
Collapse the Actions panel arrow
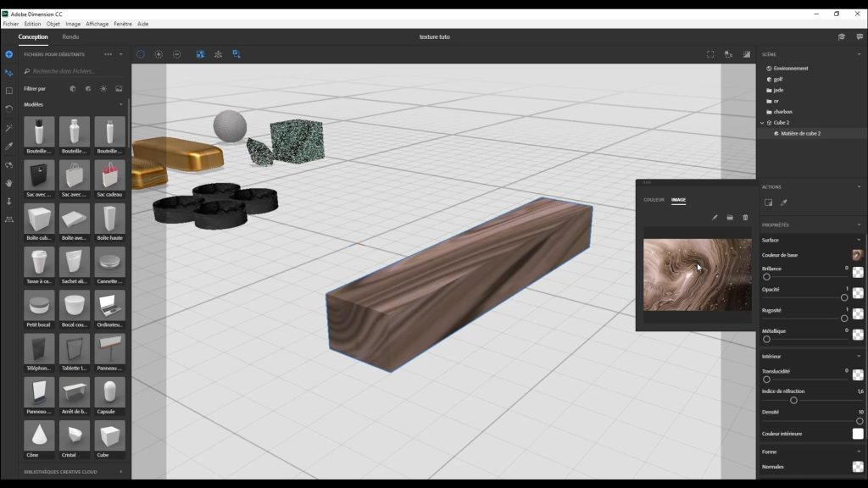pos(860,187)
